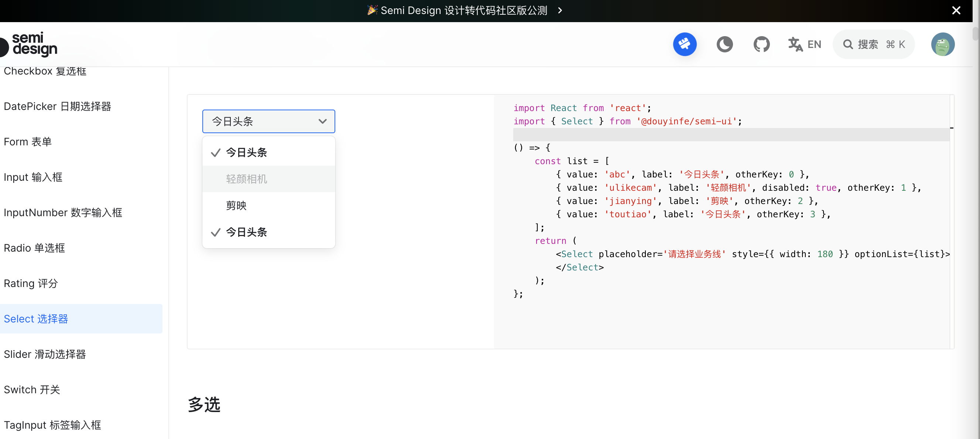
Task: Open Switch 开关 docs
Action: coord(32,390)
